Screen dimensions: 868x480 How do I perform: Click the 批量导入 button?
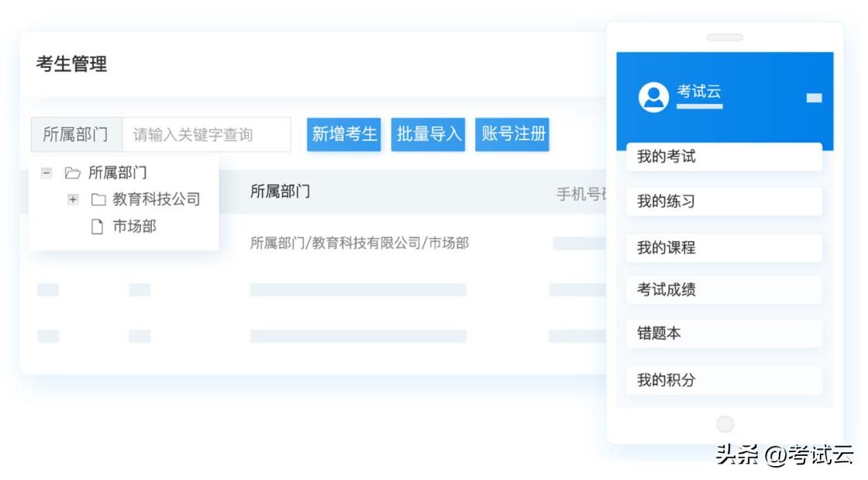tap(428, 133)
